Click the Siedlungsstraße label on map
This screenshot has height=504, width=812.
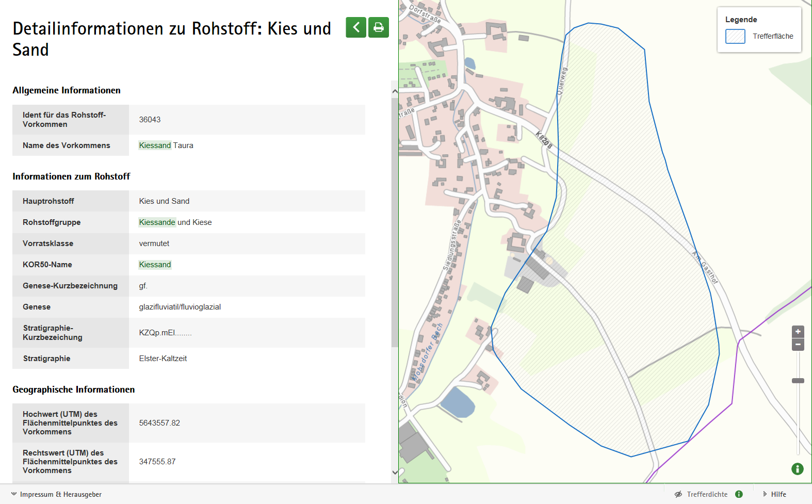(452, 245)
